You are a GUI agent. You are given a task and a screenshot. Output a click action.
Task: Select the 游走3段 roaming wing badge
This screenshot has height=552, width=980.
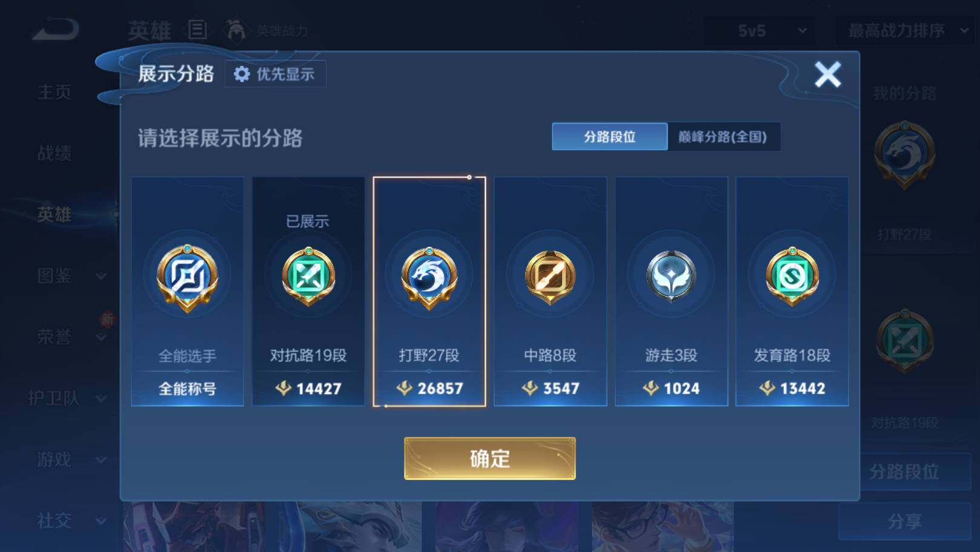(x=671, y=277)
